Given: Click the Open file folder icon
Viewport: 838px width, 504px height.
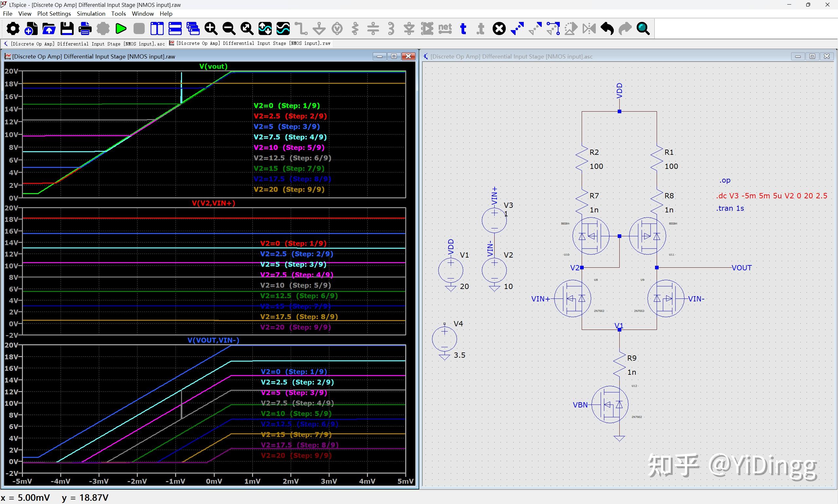Looking at the screenshot, I should click(x=49, y=28).
